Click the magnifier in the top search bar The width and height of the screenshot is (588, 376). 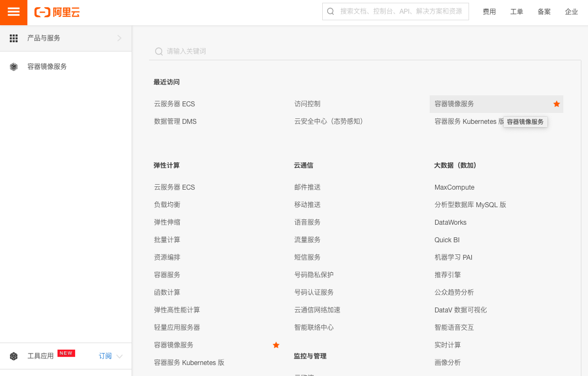(x=330, y=11)
